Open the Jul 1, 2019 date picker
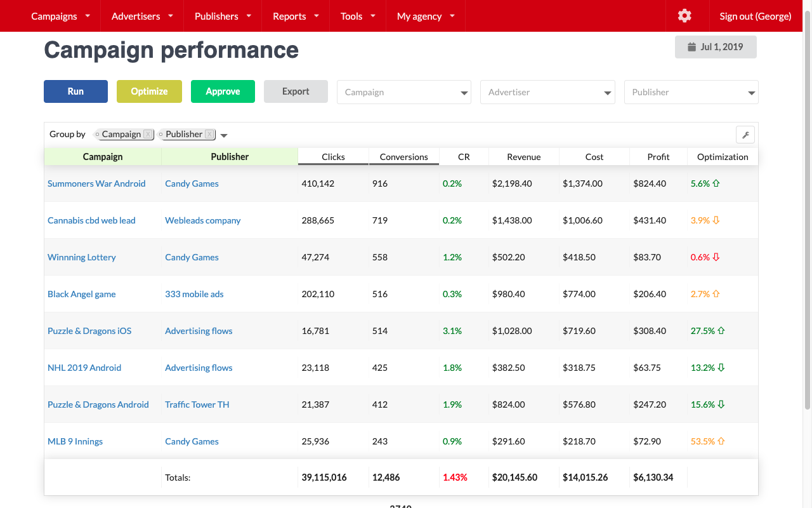 [716, 47]
